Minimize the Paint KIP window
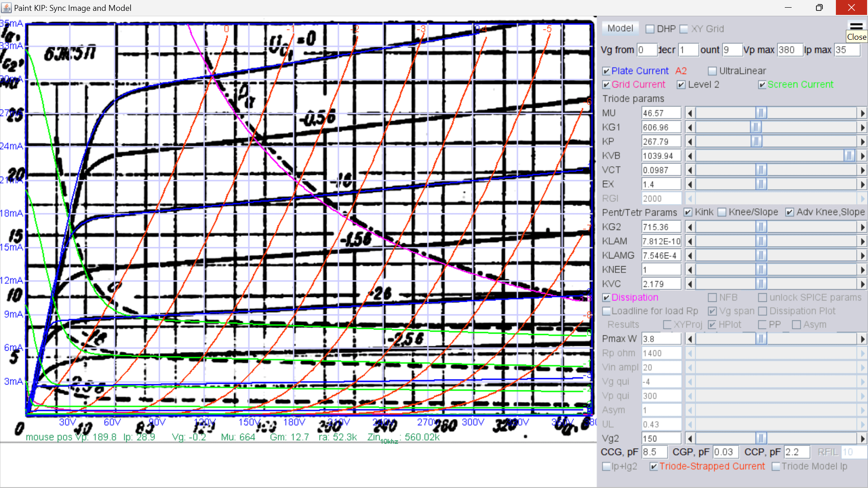Screen dimensions: 868x488 tap(788, 8)
